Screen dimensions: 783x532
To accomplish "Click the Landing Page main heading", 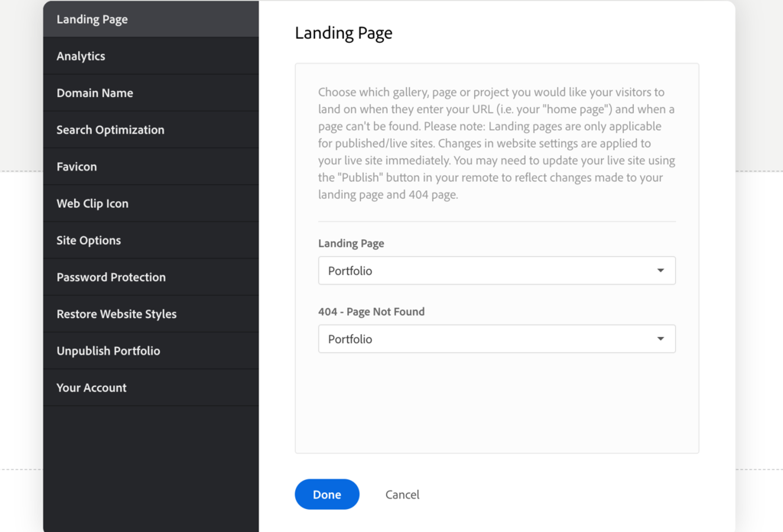I will pos(343,33).
